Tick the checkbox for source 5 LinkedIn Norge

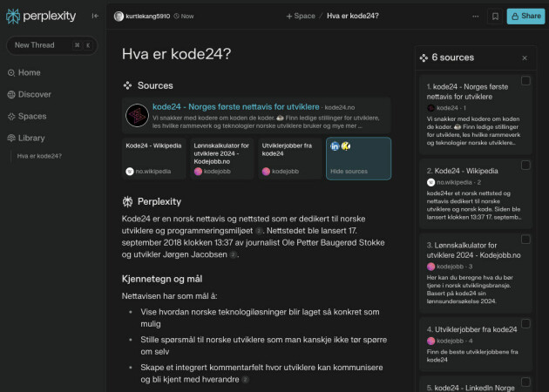[525, 382]
